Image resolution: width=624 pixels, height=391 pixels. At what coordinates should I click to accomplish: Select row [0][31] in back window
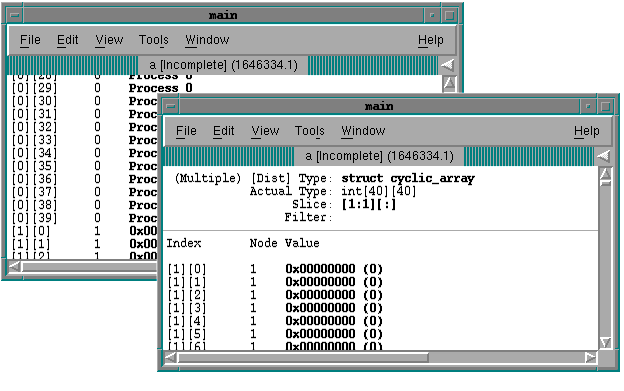84,114
